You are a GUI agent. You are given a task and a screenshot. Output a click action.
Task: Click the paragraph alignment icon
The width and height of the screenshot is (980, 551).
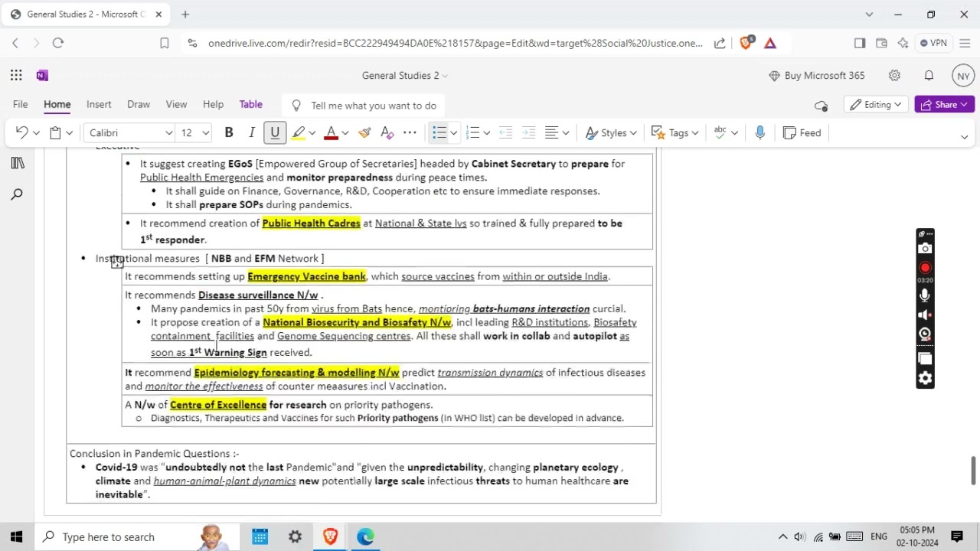tap(551, 132)
